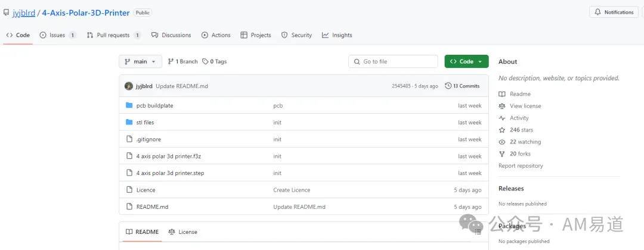Click the fork icon beside 20 forks
This screenshot has height=250, width=644.
(x=502, y=154)
